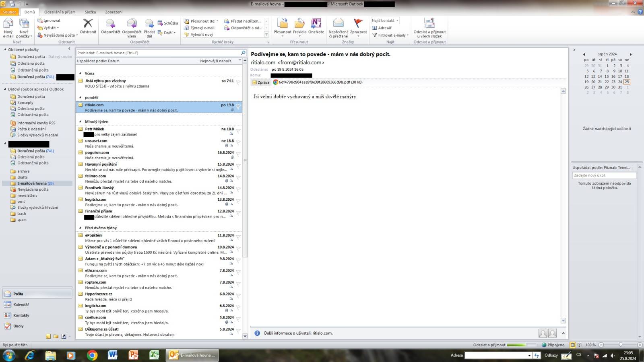Viewport: 644px width, 362px height.
Task: Switch to the Složka tab
Action: pyautogui.click(x=91, y=12)
